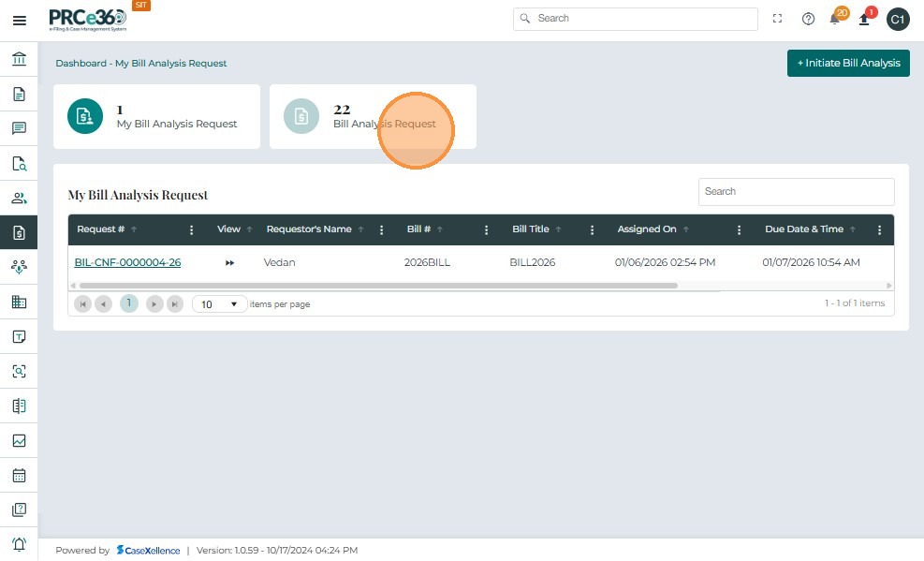This screenshot has height=561, width=924.
Task: Go to previous page of results
Action: pos(103,304)
